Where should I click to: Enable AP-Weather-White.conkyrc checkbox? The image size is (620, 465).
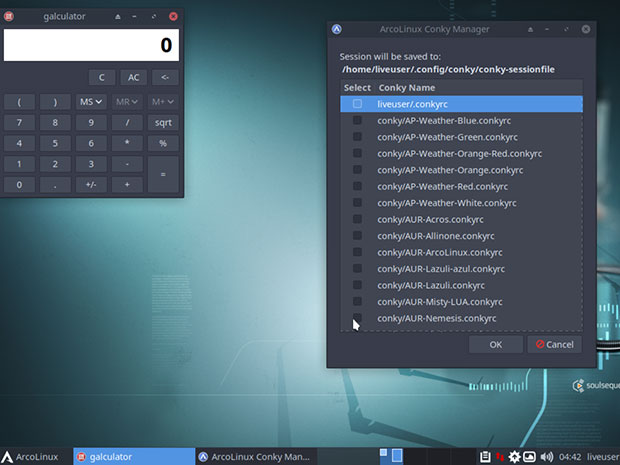coord(357,202)
